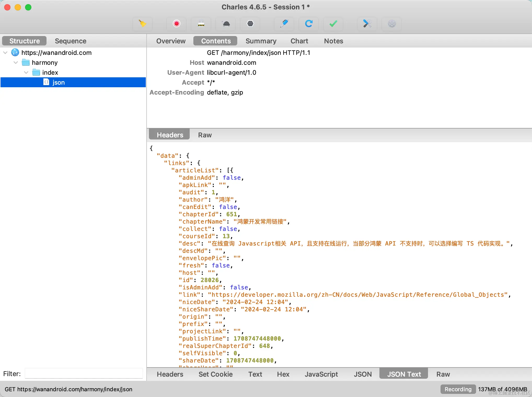Open the wrench tools icon
The width and height of the screenshot is (532, 397).
tap(367, 24)
